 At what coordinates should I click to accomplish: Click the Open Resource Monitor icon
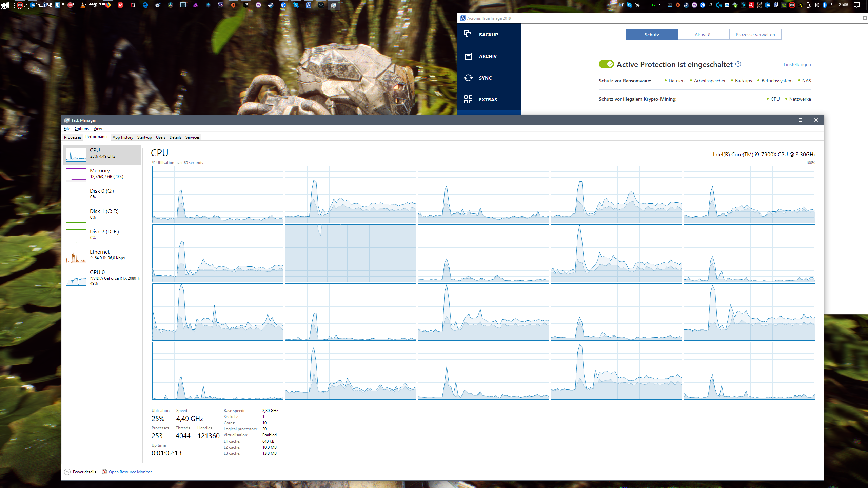[104, 472]
